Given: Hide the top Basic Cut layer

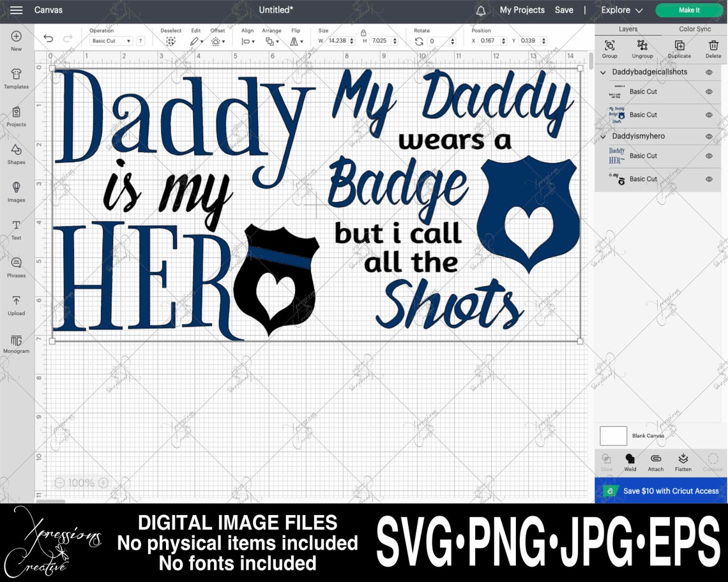Looking at the screenshot, I should click(x=708, y=91).
